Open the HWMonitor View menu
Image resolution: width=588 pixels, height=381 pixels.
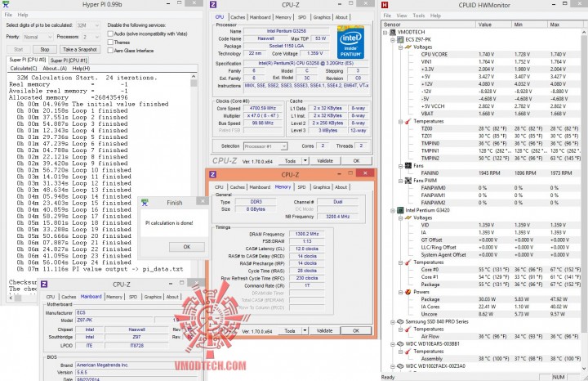[402, 16]
